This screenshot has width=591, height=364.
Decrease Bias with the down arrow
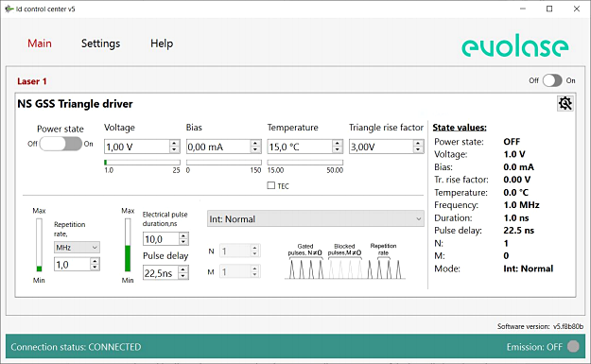[x=255, y=149]
